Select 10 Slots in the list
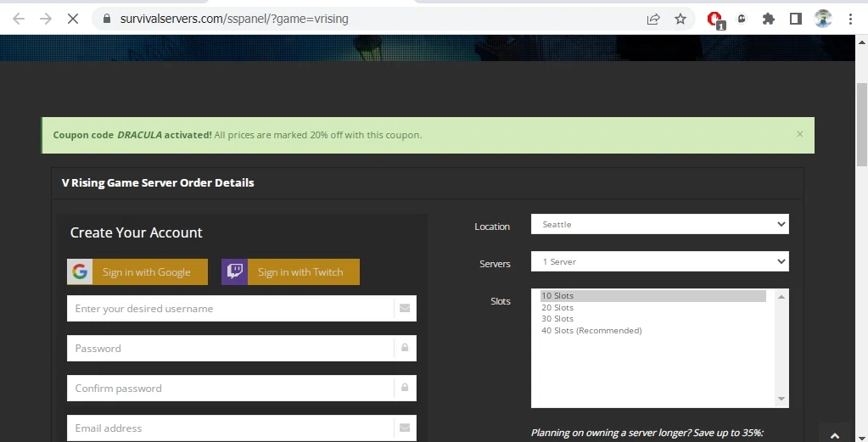This screenshot has width=868, height=442. click(653, 296)
